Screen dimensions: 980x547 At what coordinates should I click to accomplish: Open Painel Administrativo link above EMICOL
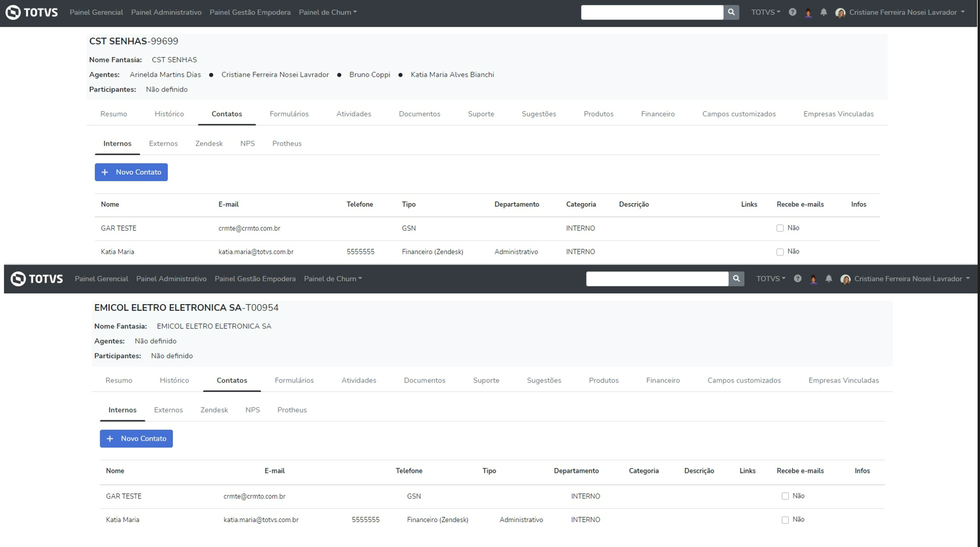pyautogui.click(x=172, y=279)
